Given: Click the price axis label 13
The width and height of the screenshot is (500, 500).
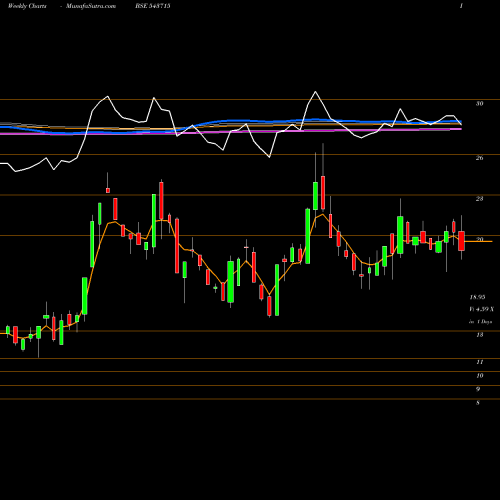Looking at the screenshot, I should pyautogui.click(x=479, y=335).
